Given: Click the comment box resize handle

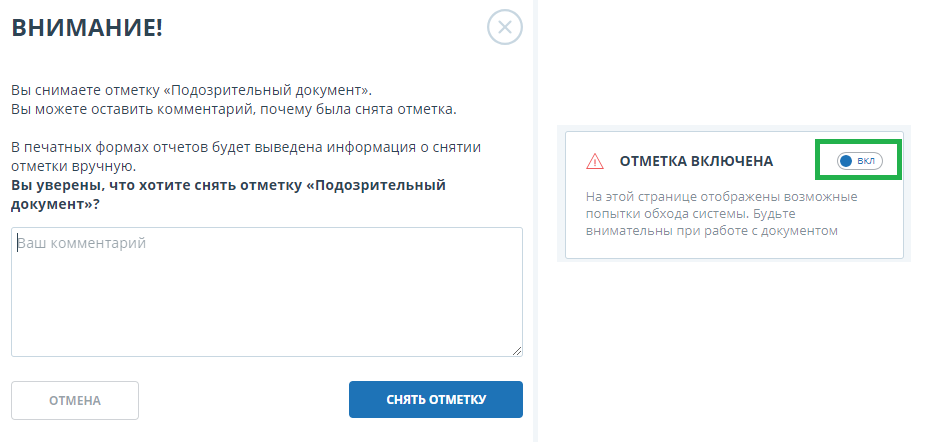Looking at the screenshot, I should coord(517,351).
